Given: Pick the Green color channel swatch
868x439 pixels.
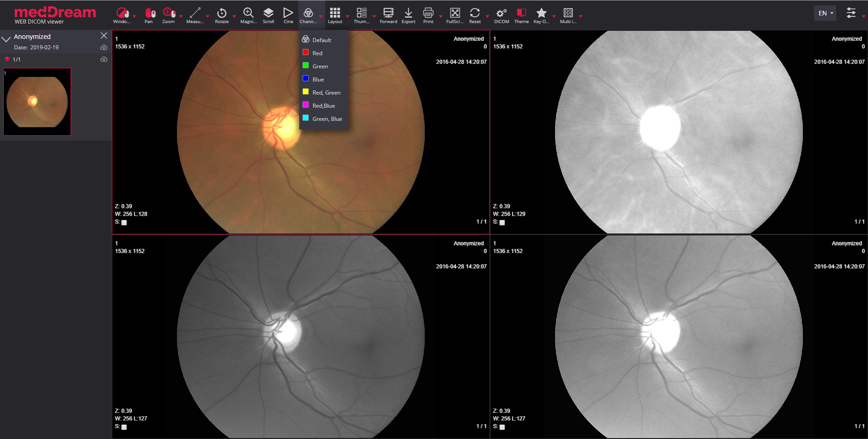Looking at the screenshot, I should (x=306, y=66).
